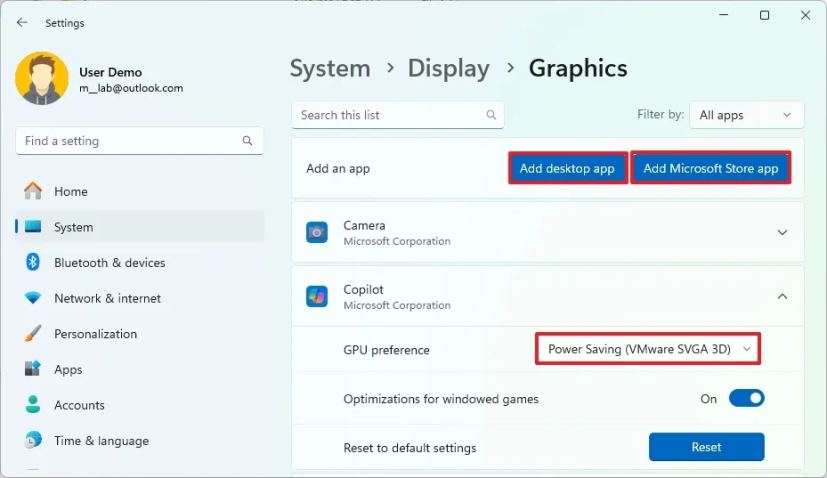The image size is (827, 478).
Task: Click the Reset button
Action: pyautogui.click(x=706, y=447)
